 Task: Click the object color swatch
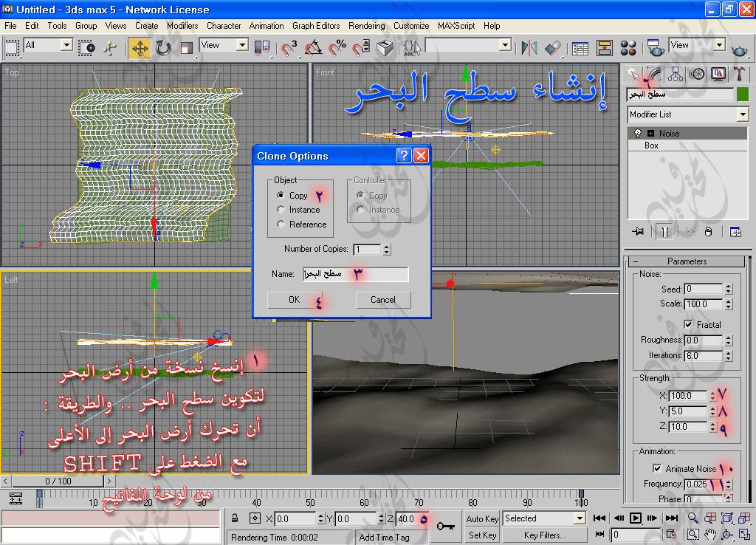743,94
